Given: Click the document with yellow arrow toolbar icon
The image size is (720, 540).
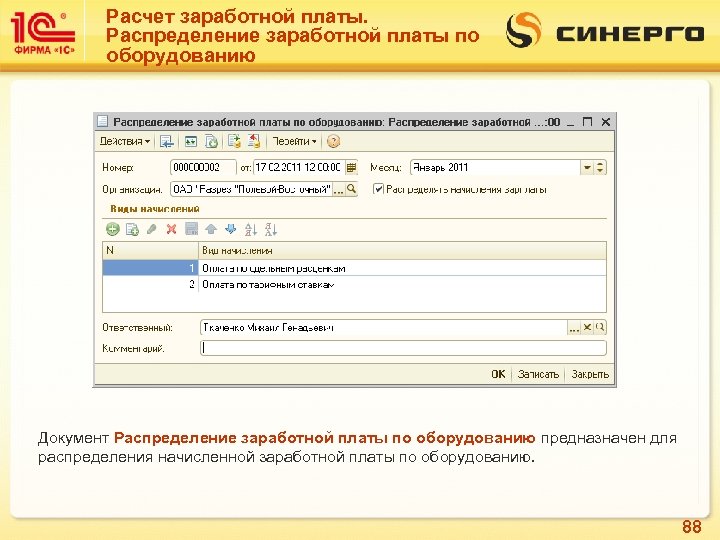Looking at the screenshot, I should [x=234, y=141].
